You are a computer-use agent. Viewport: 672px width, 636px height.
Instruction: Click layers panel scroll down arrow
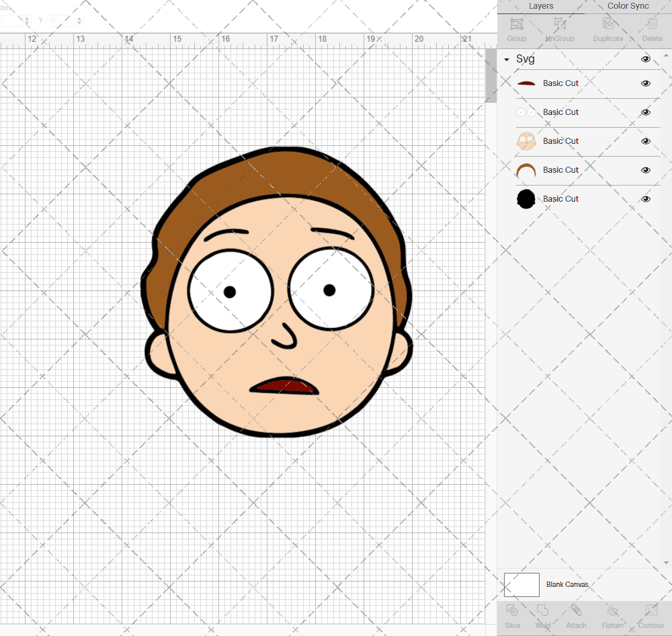(665, 562)
